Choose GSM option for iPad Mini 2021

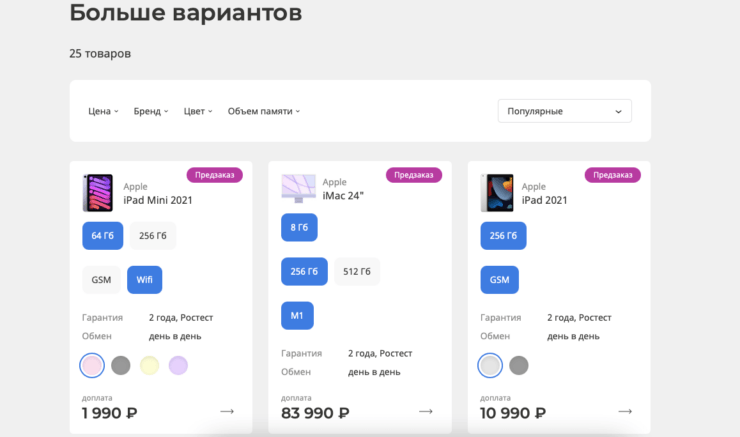[101, 280]
